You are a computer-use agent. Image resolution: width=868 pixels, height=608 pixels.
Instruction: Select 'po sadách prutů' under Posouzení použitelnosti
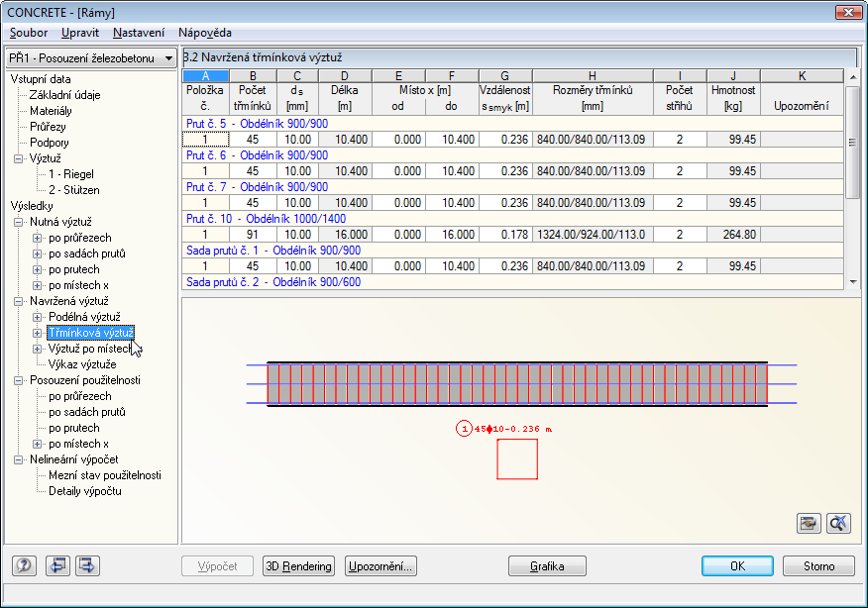pyautogui.click(x=87, y=412)
